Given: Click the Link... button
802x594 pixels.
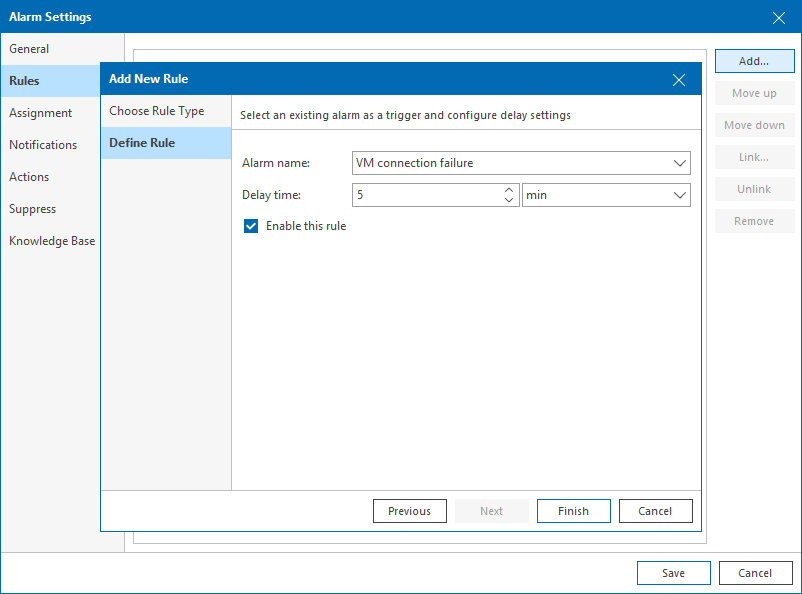Looking at the screenshot, I should pyautogui.click(x=754, y=157).
